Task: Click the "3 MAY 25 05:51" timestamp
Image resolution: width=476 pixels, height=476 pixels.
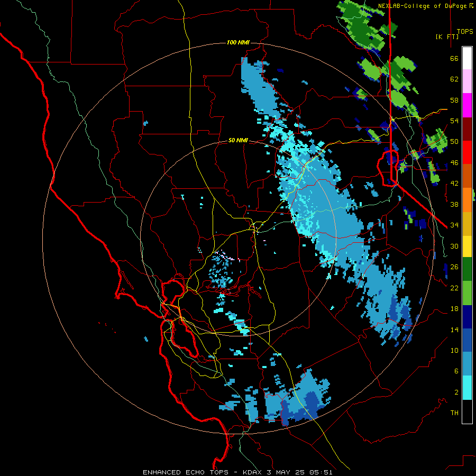Action: 300,472
